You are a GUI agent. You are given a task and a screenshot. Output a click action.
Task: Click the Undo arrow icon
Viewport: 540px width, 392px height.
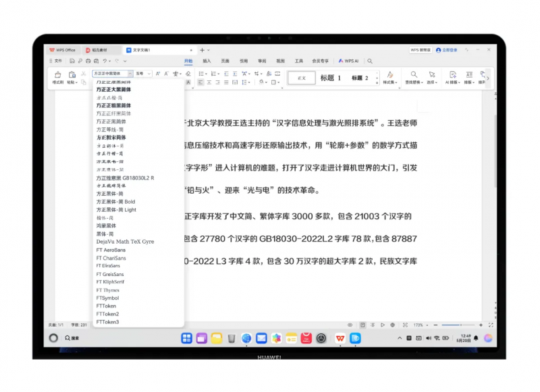coord(105,61)
